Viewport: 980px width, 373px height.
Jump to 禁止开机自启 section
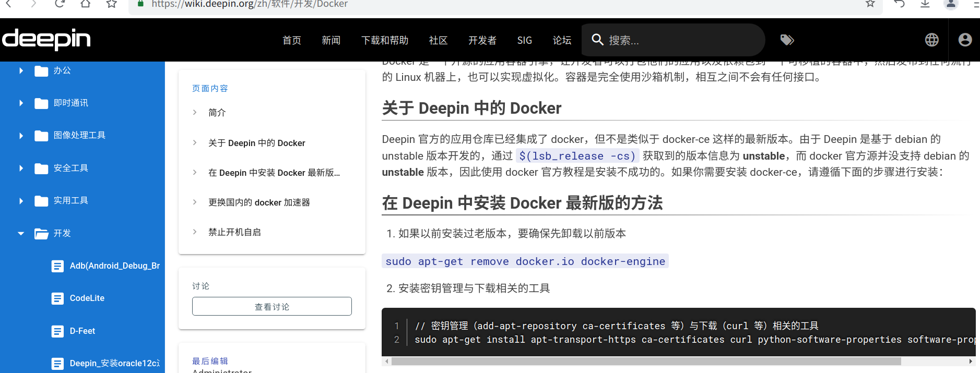[x=234, y=232]
